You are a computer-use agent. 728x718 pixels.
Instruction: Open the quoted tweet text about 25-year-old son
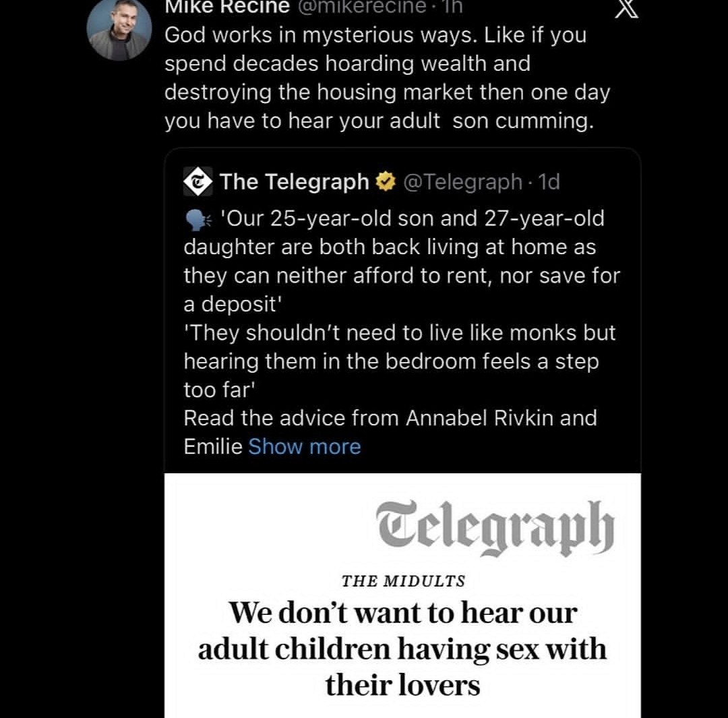(402, 261)
